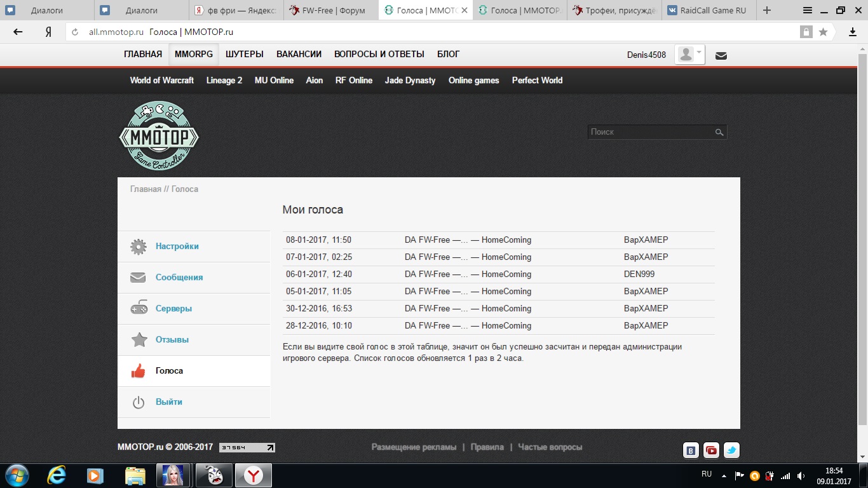Click Главная in the breadcrumb
Viewport: 868px width, 488px height.
pos(146,189)
